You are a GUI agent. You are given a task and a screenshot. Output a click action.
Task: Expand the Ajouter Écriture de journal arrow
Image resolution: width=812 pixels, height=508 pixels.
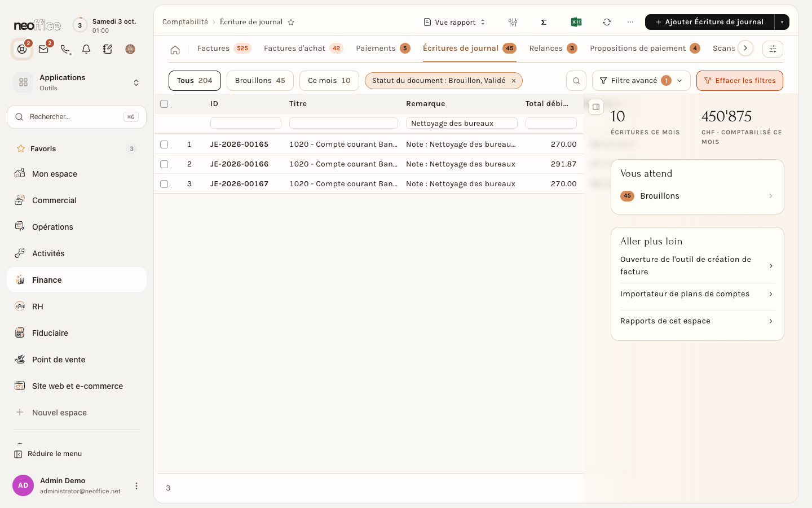(x=782, y=22)
